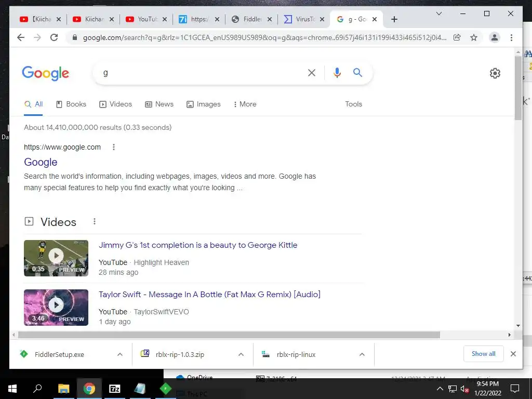The image size is (532, 399).
Task: Open the green Fiddler taskbar icon
Action: [166, 389]
